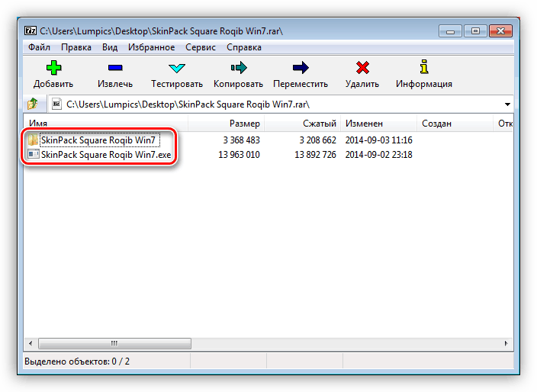Image resolution: width=537 pixels, height=392 pixels.
Task: Open the Сервис menu
Action: click(x=201, y=47)
